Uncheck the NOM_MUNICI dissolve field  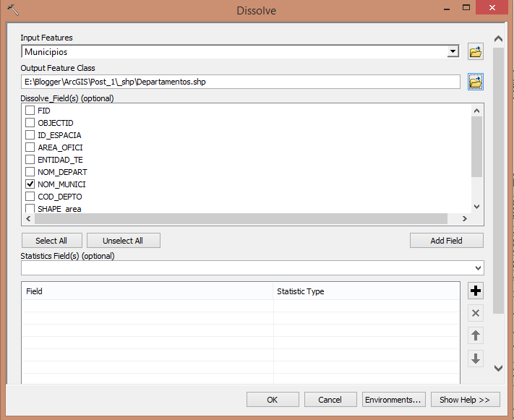(30, 184)
